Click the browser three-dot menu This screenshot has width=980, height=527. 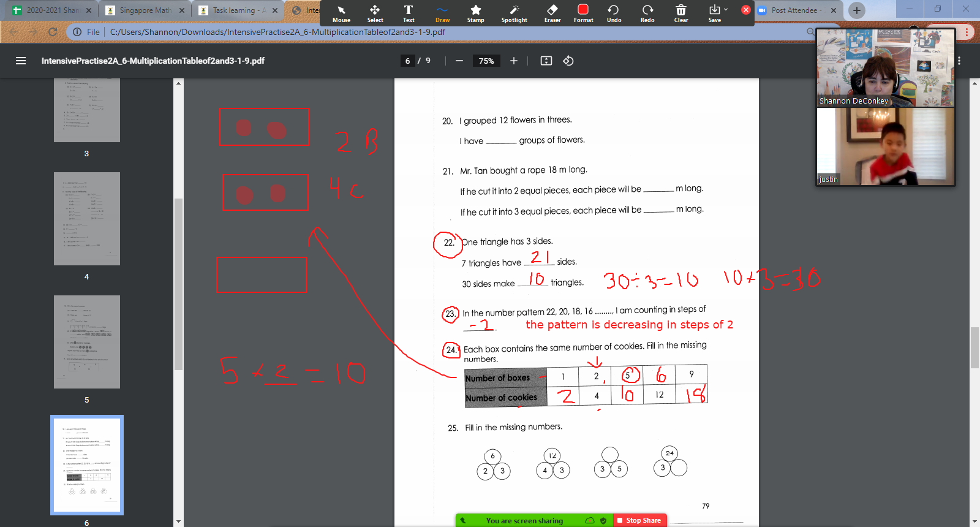tap(967, 32)
